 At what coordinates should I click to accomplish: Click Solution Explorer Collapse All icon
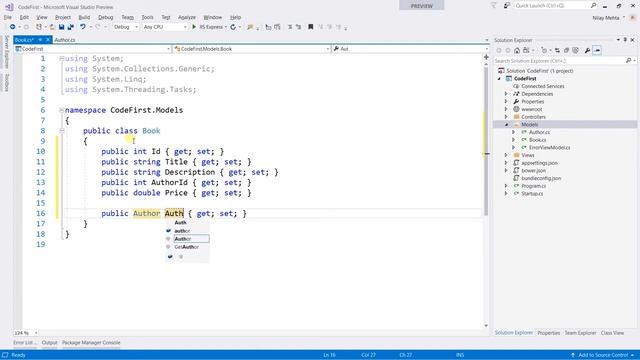[x=567, y=50]
